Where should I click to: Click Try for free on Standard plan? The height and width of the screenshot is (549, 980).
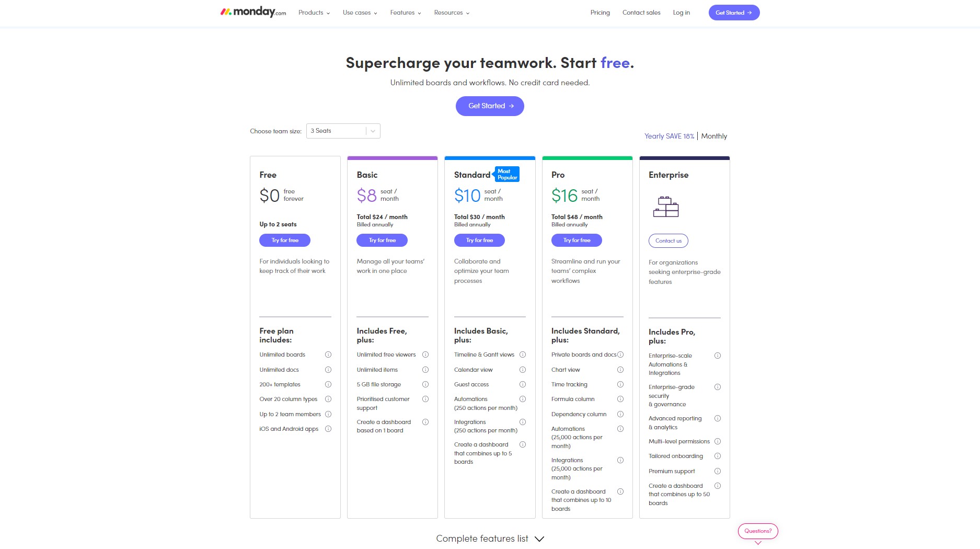pos(479,240)
